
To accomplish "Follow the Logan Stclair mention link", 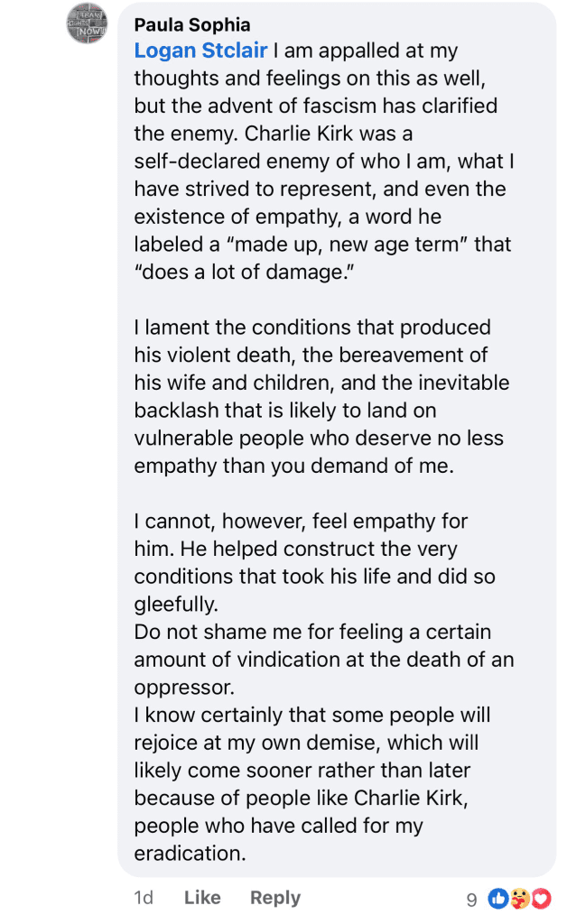I will pos(200,51).
